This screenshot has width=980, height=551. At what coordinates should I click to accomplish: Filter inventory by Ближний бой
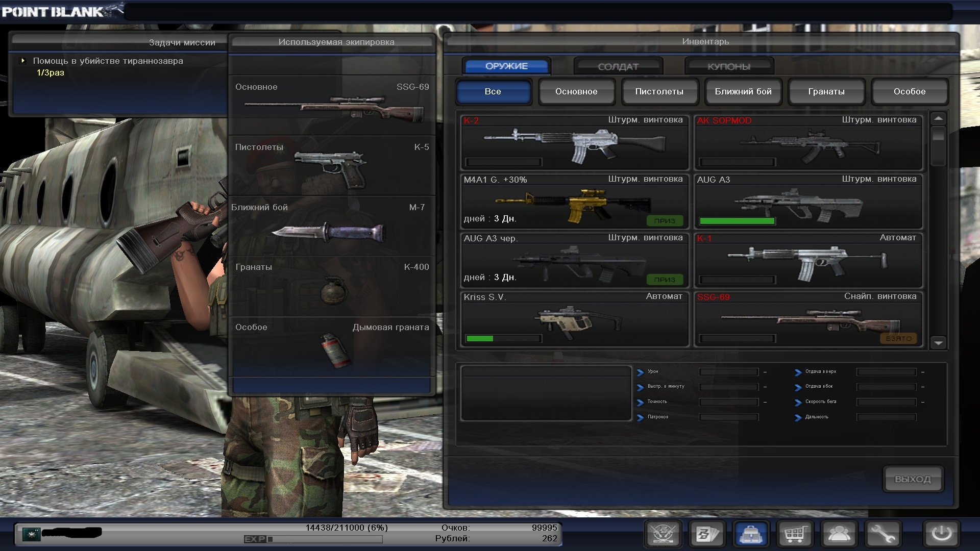pos(743,92)
